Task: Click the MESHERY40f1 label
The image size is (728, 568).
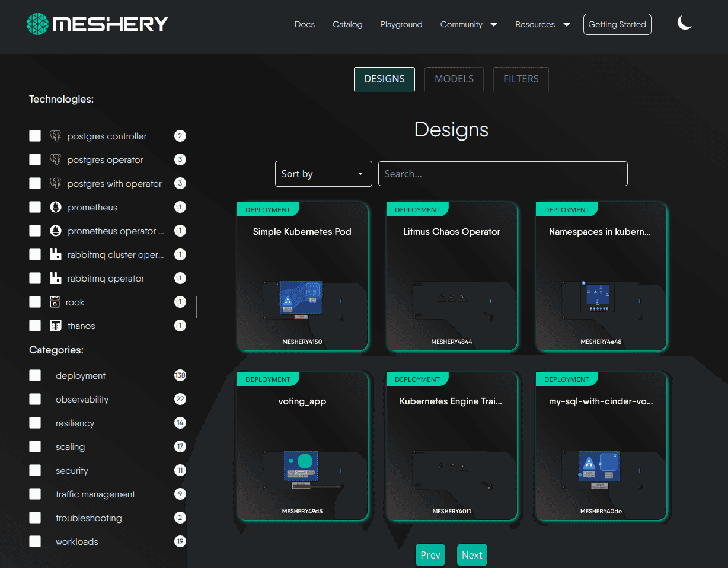Action: click(x=452, y=512)
